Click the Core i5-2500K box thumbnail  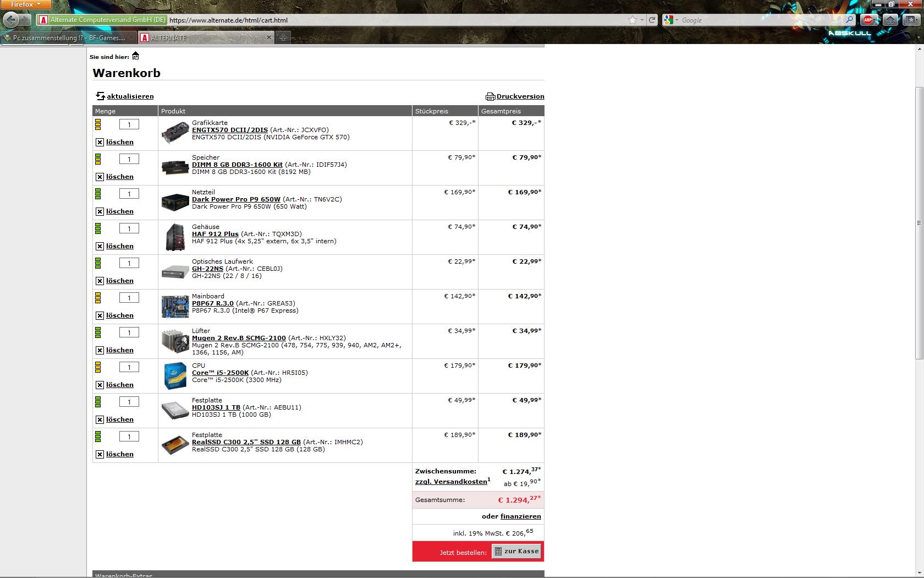(175, 375)
